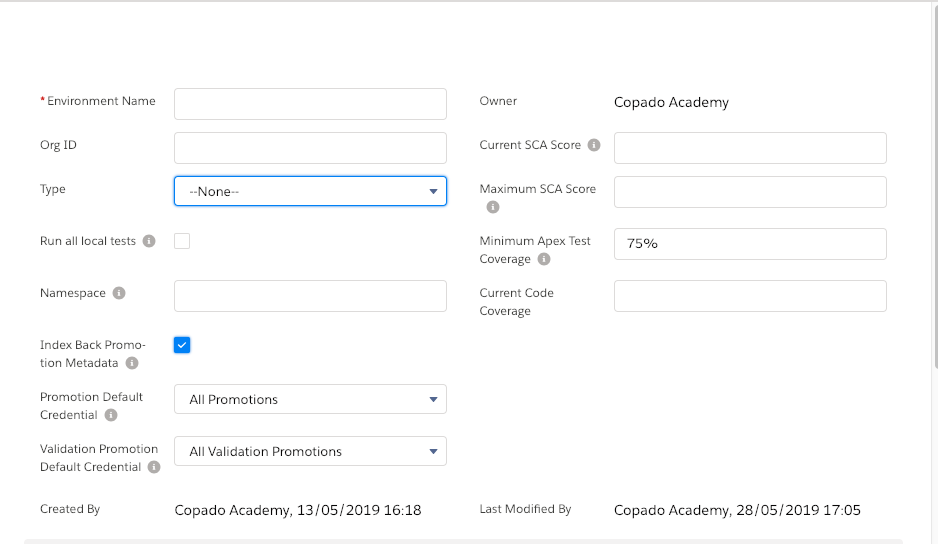The image size is (938, 544).
Task: Focus the Maximum SCA Score input
Action: tap(750, 192)
